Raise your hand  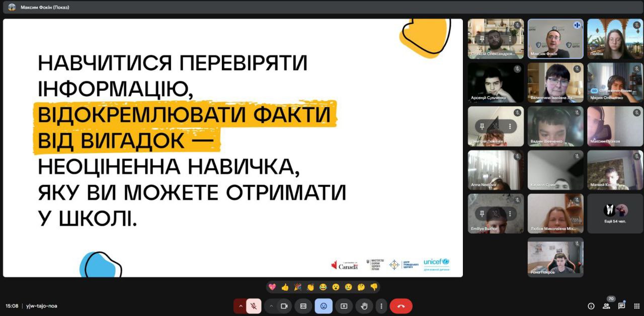pyautogui.click(x=364, y=306)
